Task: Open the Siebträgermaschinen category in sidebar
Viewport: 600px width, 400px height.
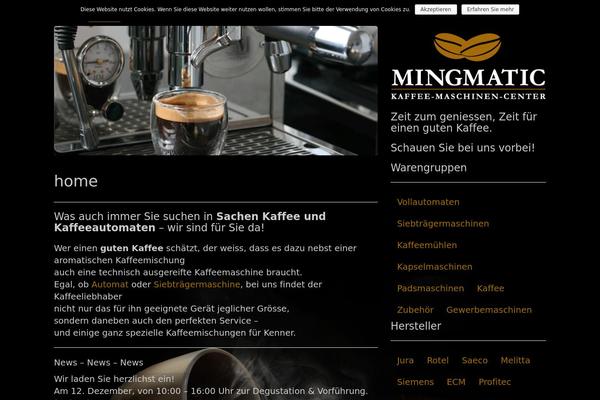Action: (x=443, y=224)
